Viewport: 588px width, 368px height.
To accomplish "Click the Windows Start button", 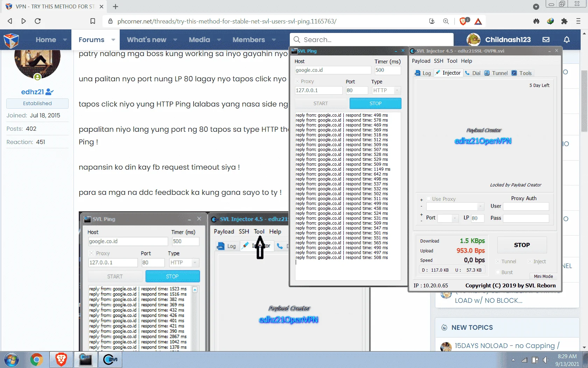I will click(11, 360).
